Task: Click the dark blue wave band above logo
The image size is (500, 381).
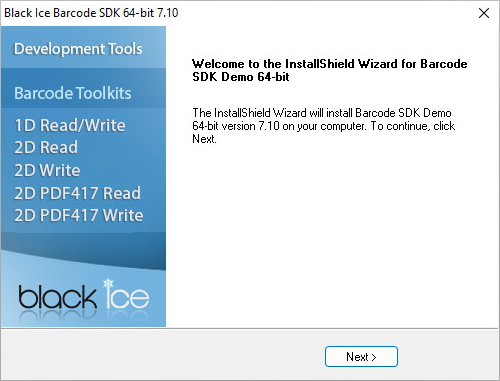Action: point(83,250)
